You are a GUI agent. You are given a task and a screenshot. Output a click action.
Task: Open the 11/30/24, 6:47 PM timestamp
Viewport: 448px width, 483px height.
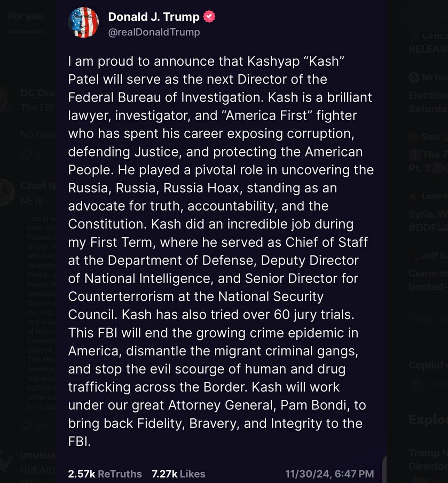click(329, 474)
